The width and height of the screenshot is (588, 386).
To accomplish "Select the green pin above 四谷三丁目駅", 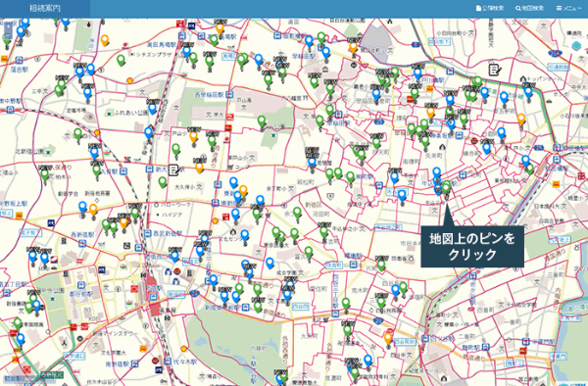I will tap(346, 304).
